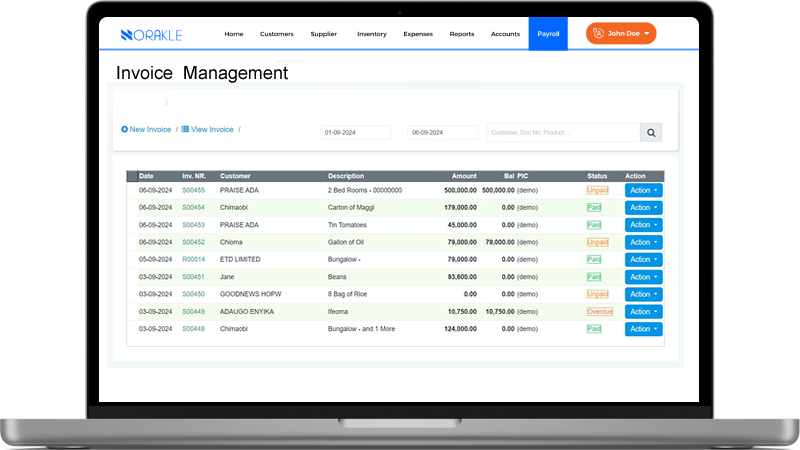The height and width of the screenshot is (450, 800).
Task: Focus the Customer, Doc No, Product search box
Action: tap(563, 132)
